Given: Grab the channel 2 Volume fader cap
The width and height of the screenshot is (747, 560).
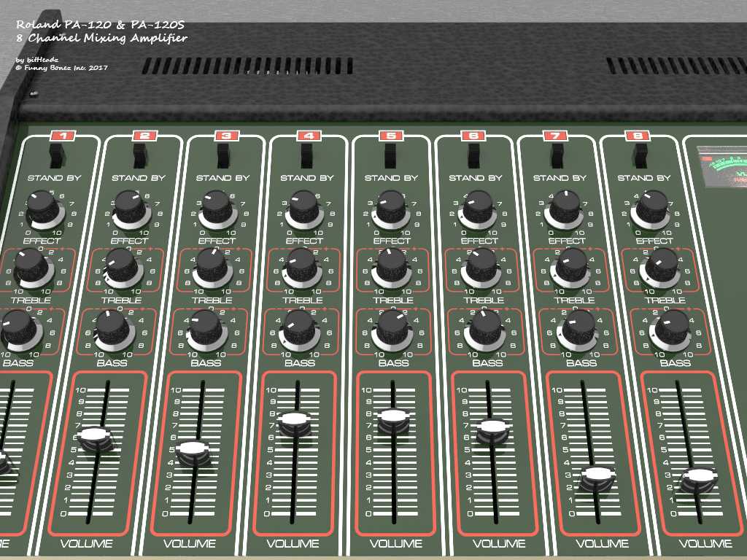Looking at the screenshot, I should click(x=96, y=438).
